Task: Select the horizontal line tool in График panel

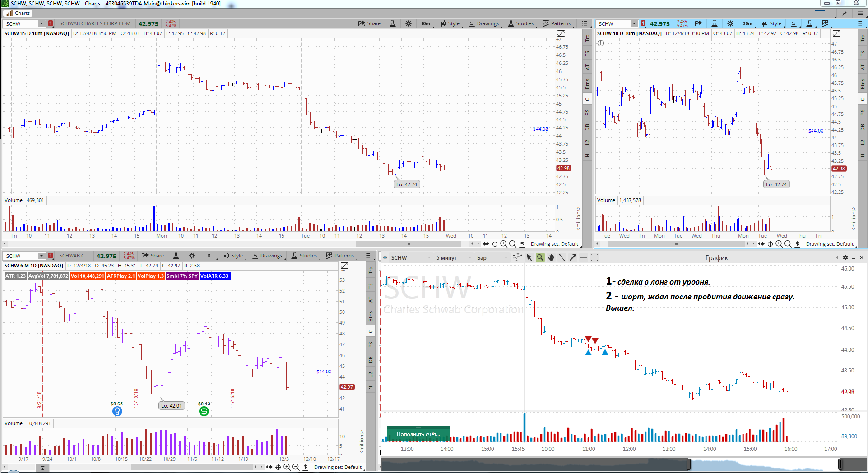Action: coord(584,257)
